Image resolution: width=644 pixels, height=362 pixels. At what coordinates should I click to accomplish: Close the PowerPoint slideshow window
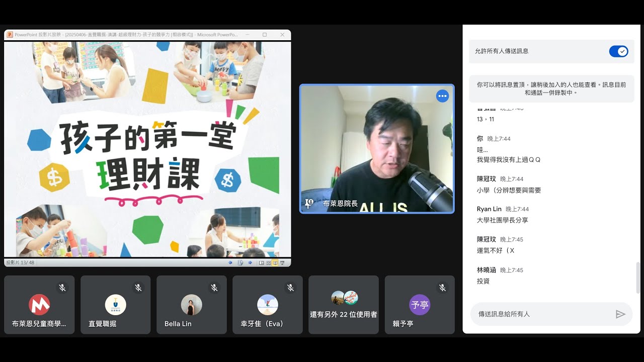282,35
